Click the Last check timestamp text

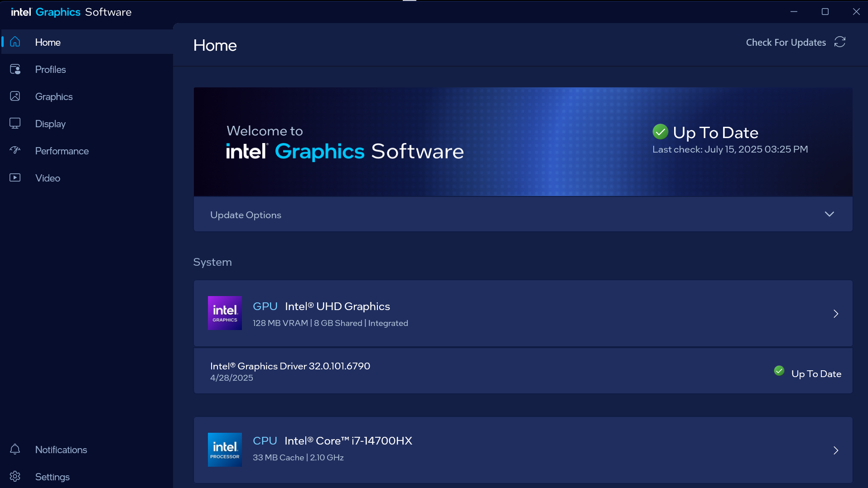tap(730, 149)
